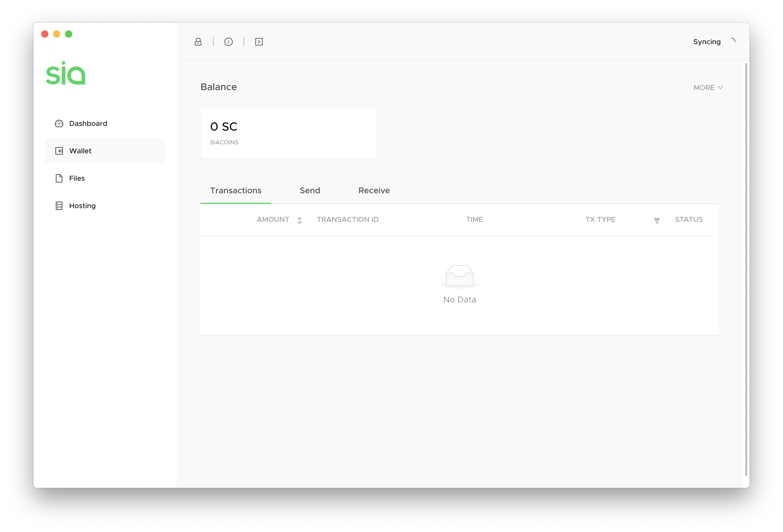Click the 0 SC balance value

(x=224, y=127)
